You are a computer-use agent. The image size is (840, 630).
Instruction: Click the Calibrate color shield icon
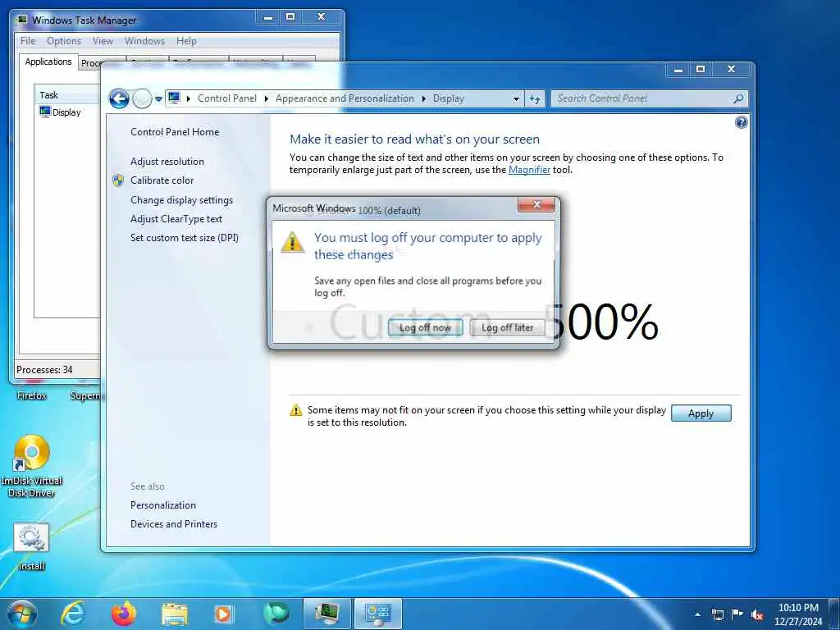[x=118, y=180]
